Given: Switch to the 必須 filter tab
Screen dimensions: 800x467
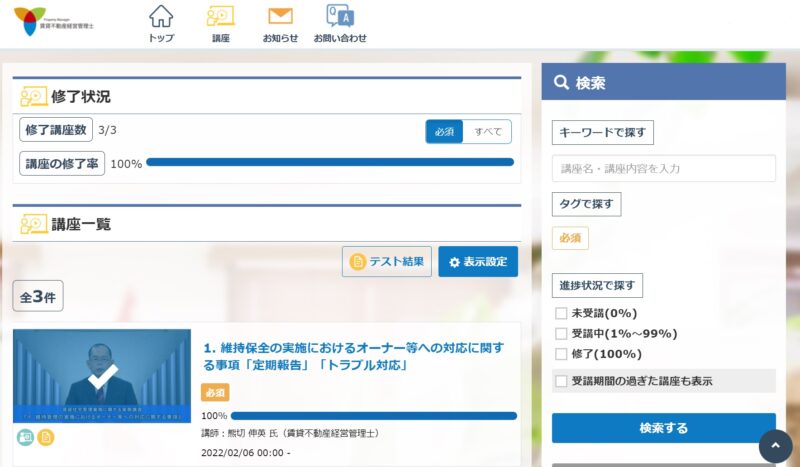Looking at the screenshot, I should pos(445,132).
